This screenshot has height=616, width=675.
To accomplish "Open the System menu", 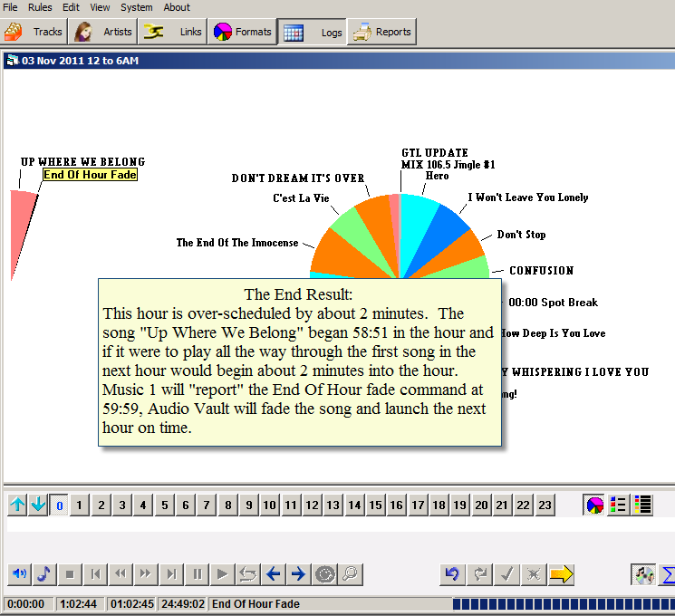I will (137, 7).
